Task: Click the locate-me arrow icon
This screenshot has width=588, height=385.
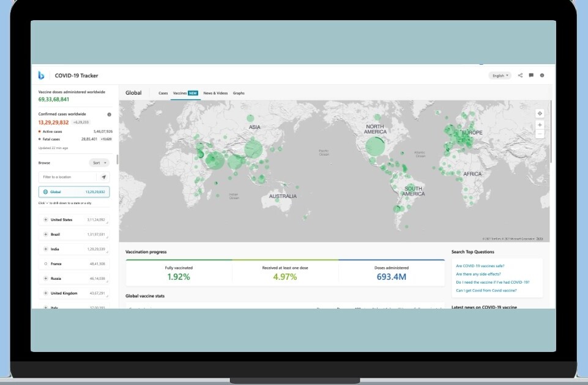Action: (x=103, y=177)
